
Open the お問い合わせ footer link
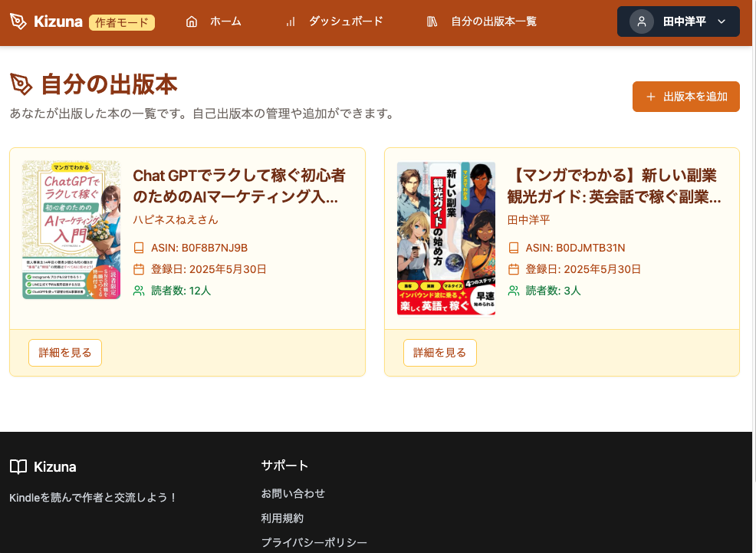tap(293, 493)
